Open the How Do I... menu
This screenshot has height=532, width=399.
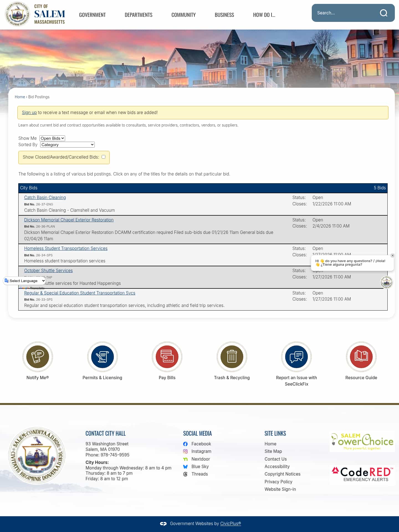pyautogui.click(x=264, y=15)
